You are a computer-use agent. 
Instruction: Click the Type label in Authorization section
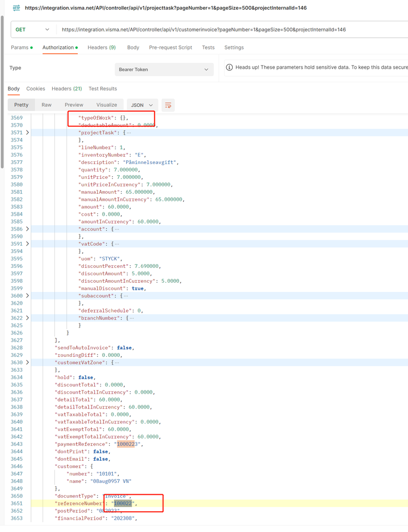tap(15, 68)
